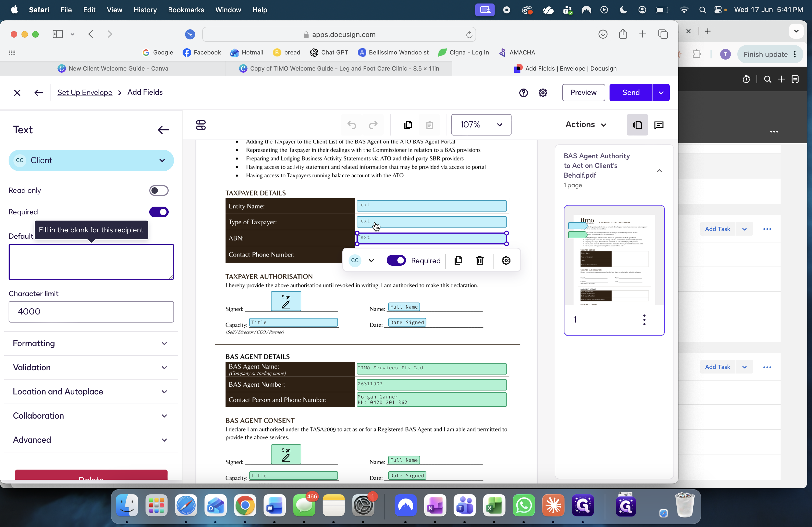Click the Safari Share icon
This screenshot has width=812, height=527.
coord(623,34)
